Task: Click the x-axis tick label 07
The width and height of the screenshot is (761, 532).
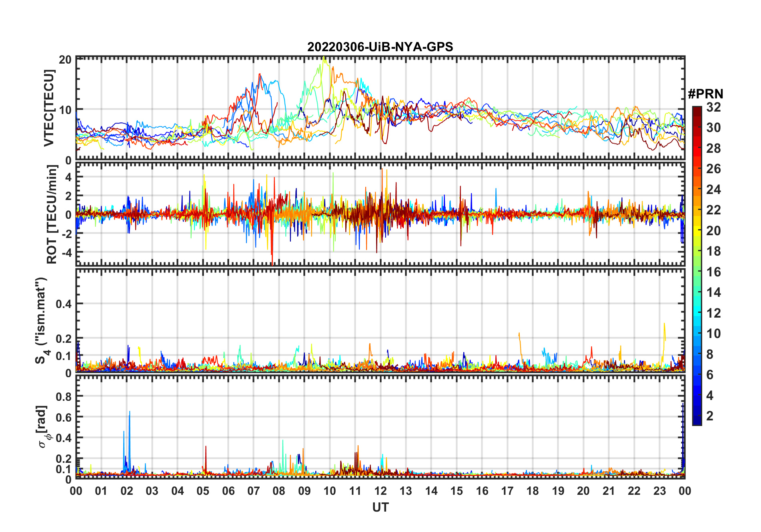Action: click(254, 491)
